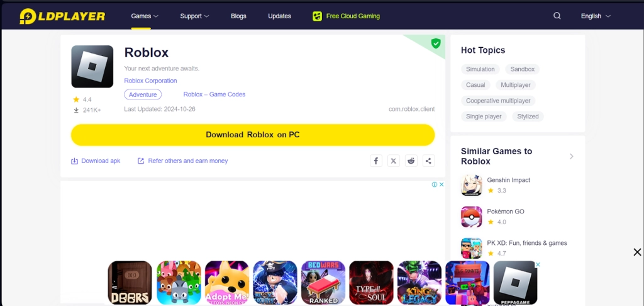Open the Genshin Impact game icon
The image size is (644, 306).
click(x=472, y=185)
